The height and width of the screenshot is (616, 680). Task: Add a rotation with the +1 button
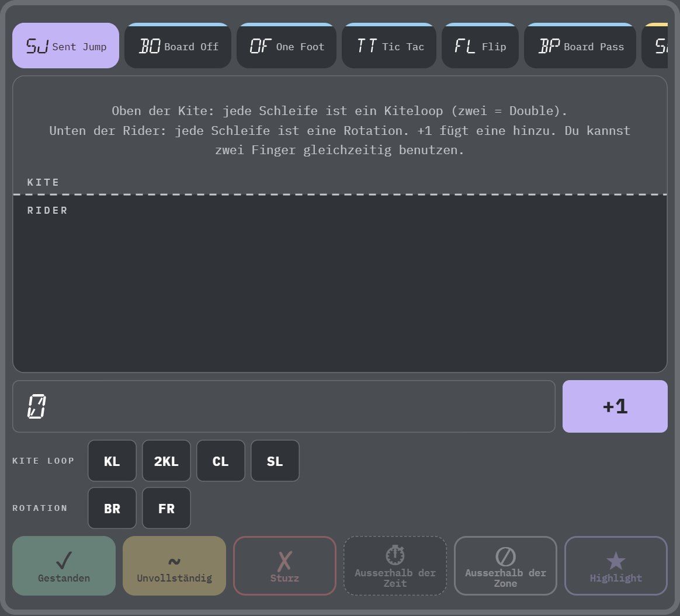pyautogui.click(x=615, y=406)
